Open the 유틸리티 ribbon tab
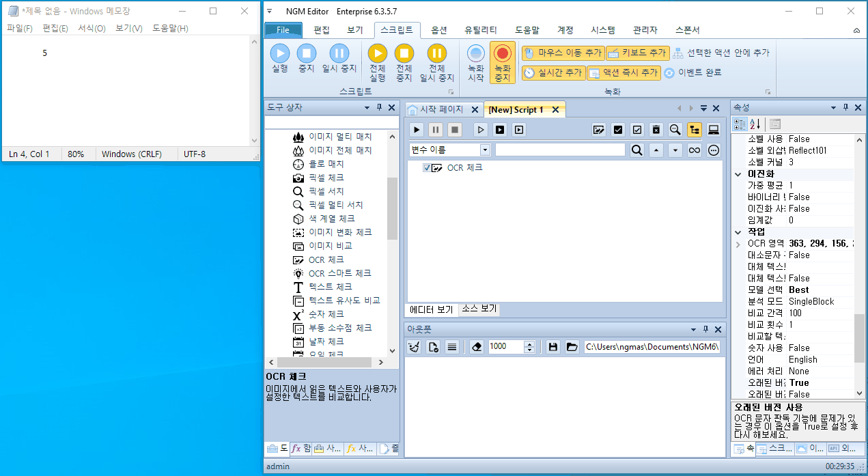This screenshot has height=476, width=868. click(x=481, y=30)
